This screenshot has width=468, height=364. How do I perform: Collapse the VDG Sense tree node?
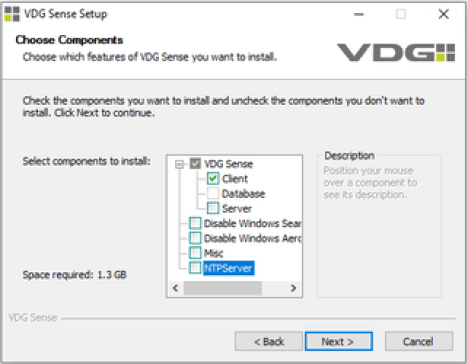click(x=179, y=164)
